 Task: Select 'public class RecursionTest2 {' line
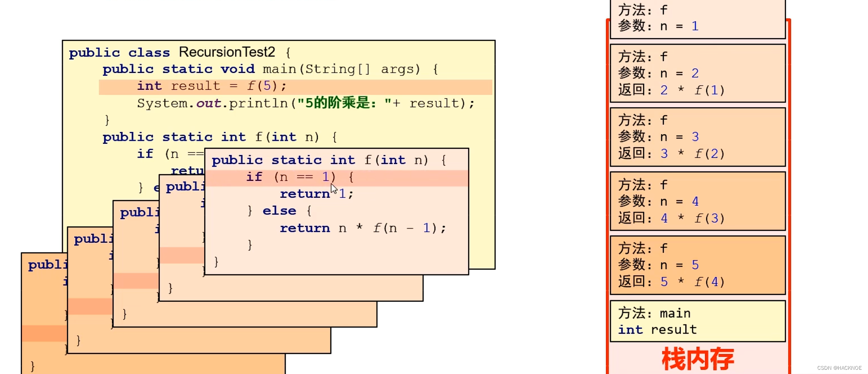(180, 52)
